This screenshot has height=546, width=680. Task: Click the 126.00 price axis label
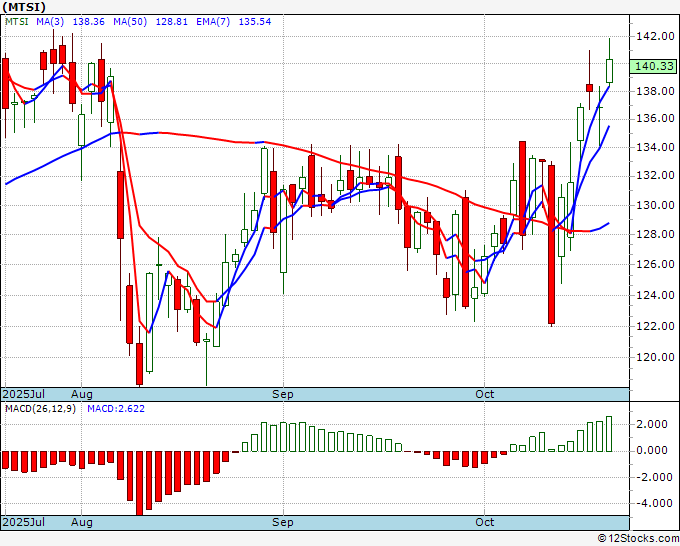pyautogui.click(x=655, y=264)
